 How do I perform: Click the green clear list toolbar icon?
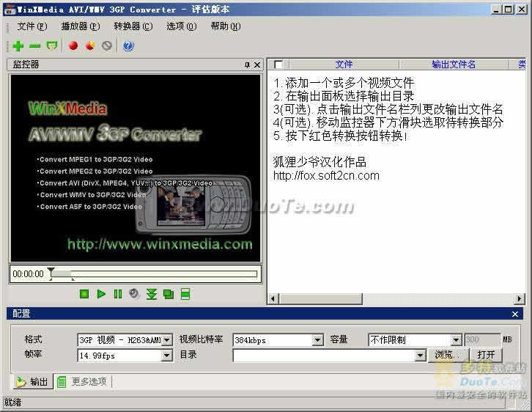(x=52, y=45)
